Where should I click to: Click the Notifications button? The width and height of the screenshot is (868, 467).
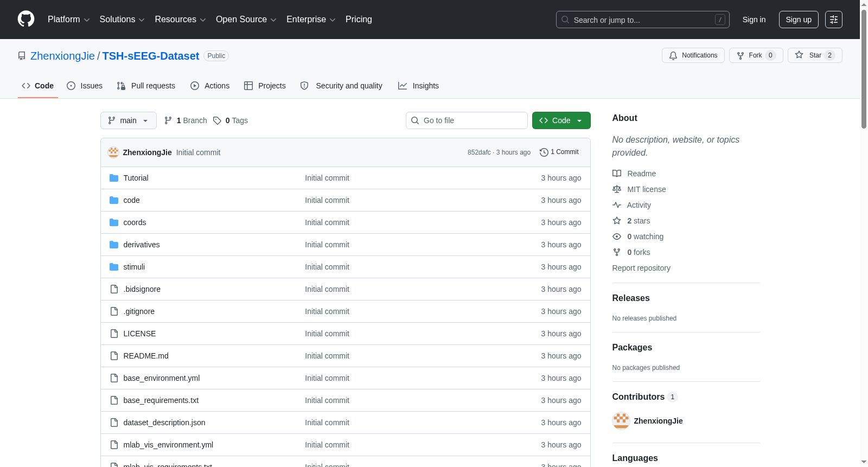693,55
